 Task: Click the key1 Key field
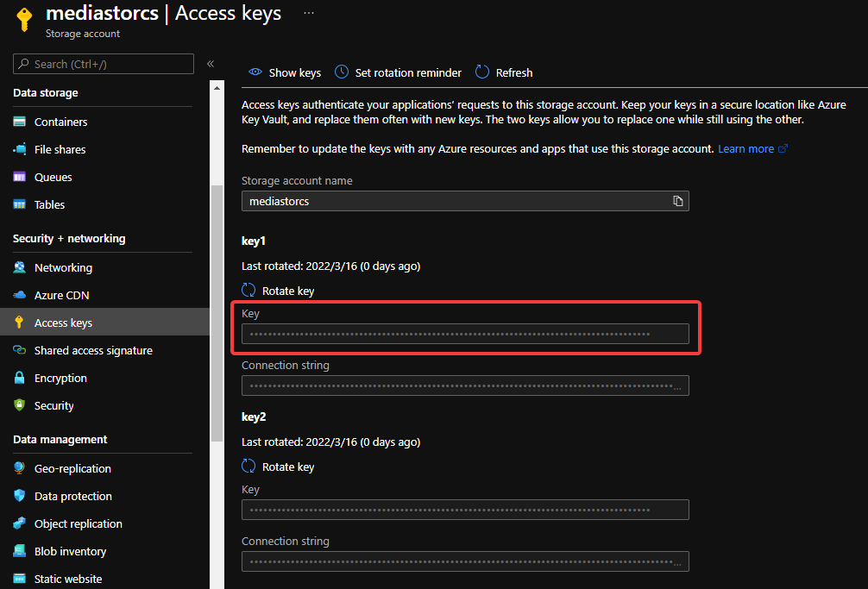click(x=464, y=334)
